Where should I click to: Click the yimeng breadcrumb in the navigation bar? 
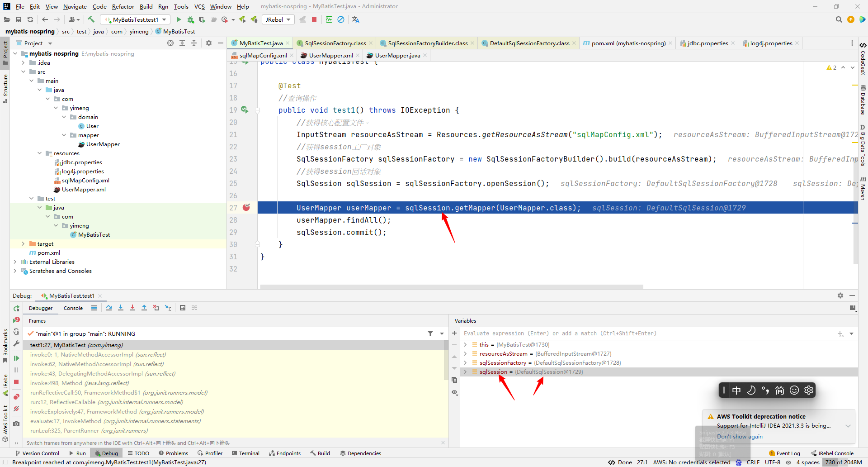[x=139, y=31]
